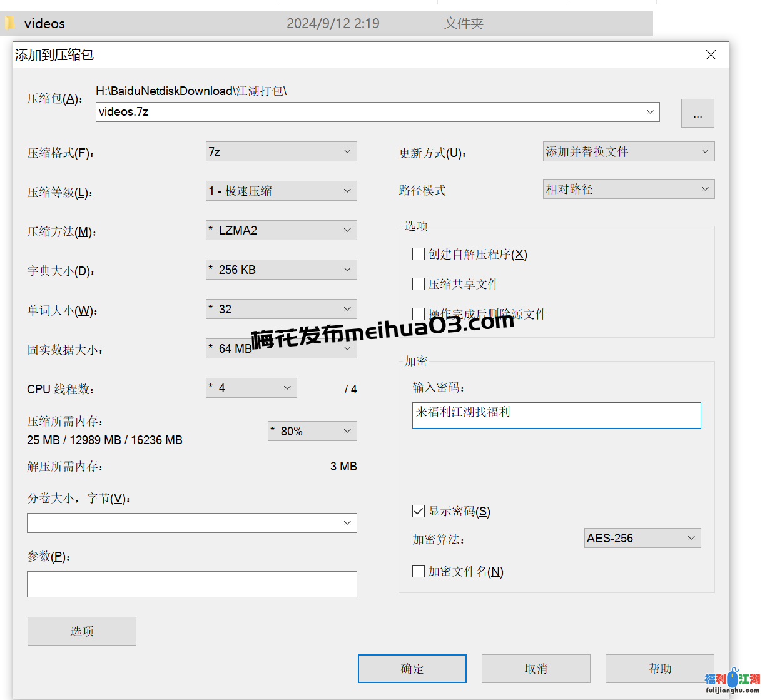Enable 操作完成后删除源文件 checkbox

[x=419, y=314]
